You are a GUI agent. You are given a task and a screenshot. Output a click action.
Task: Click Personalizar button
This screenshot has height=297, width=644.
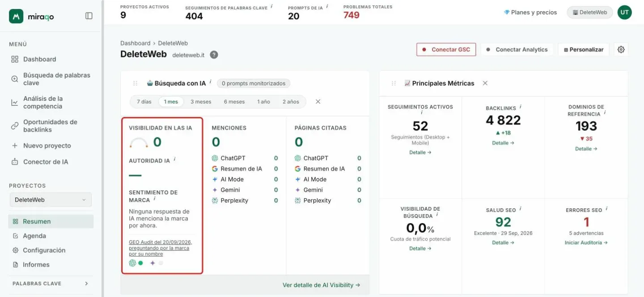point(584,50)
